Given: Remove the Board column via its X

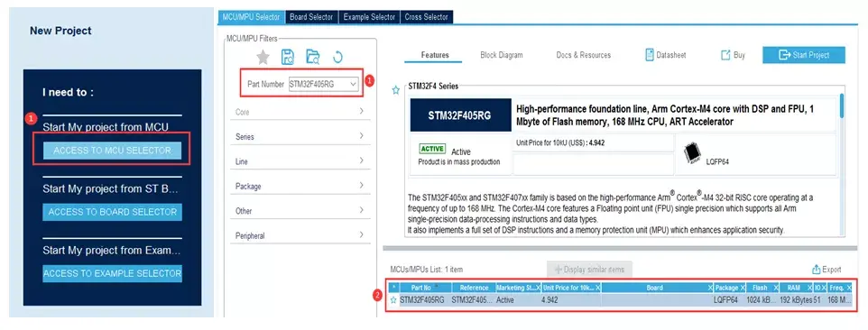Looking at the screenshot, I should pos(710,288).
